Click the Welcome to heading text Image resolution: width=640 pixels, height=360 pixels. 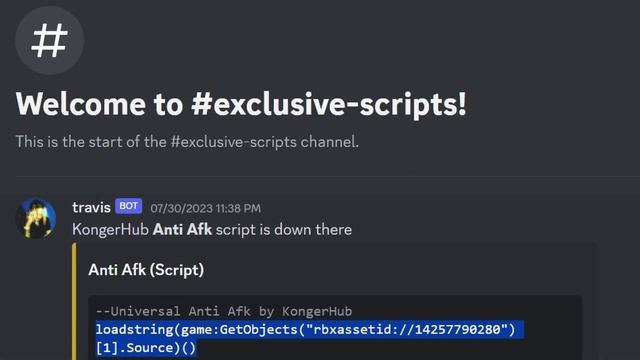(100, 104)
